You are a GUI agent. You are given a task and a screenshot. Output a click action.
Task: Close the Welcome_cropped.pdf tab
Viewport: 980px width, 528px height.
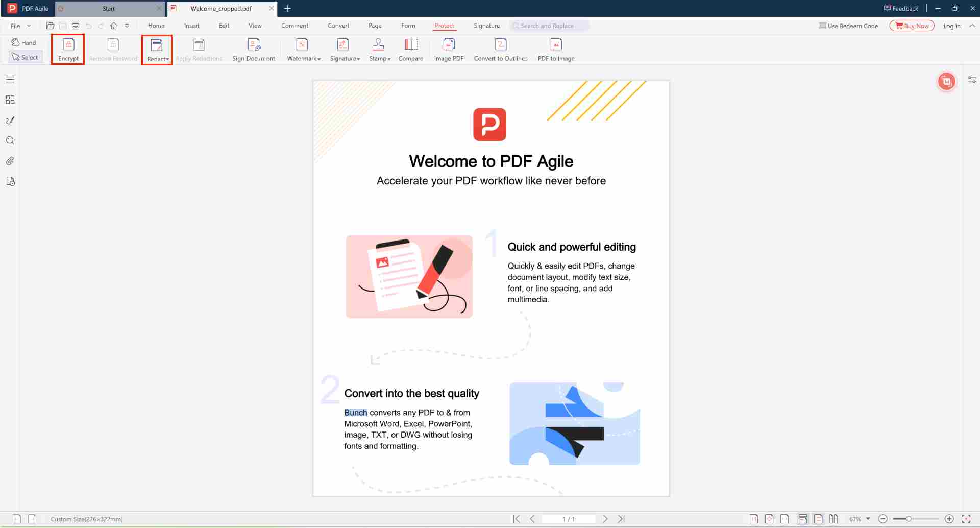[x=272, y=8]
